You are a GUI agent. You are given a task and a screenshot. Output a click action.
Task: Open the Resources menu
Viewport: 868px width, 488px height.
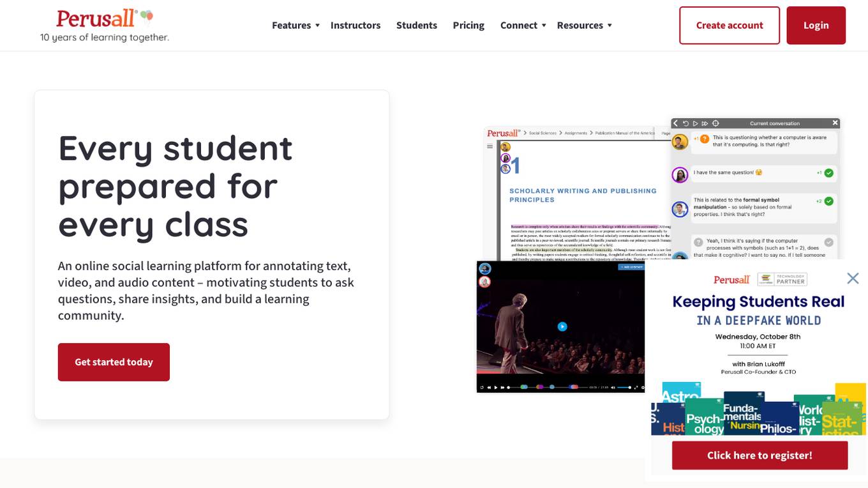(x=580, y=26)
